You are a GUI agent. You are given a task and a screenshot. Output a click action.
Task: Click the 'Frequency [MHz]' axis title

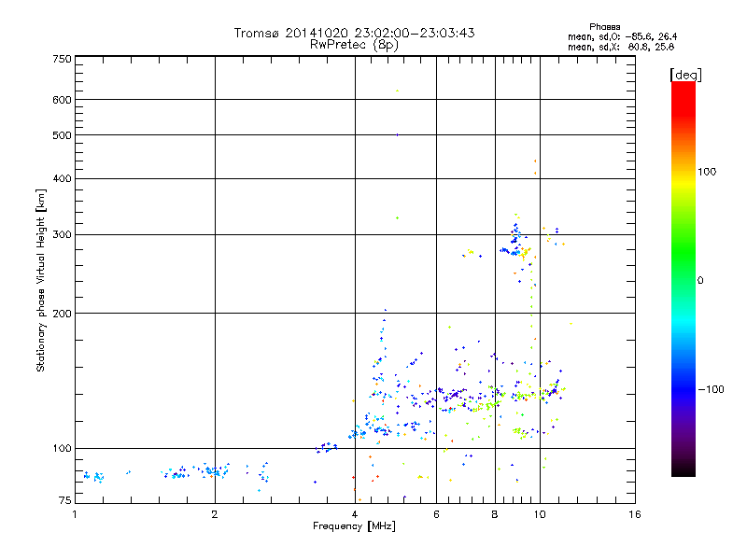[354, 526]
